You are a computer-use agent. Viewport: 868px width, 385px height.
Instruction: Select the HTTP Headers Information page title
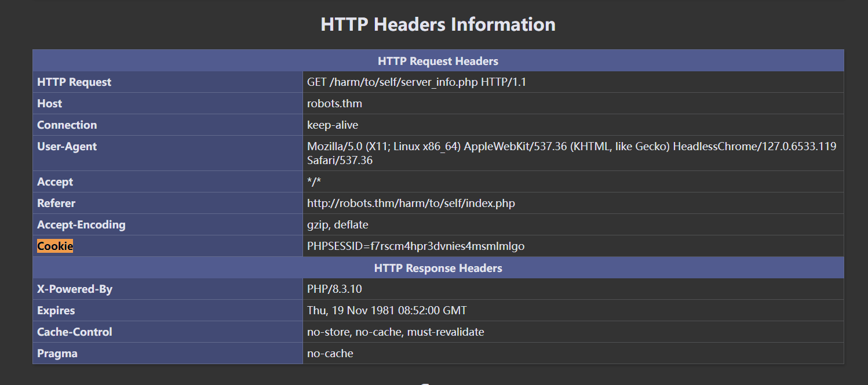tap(438, 24)
